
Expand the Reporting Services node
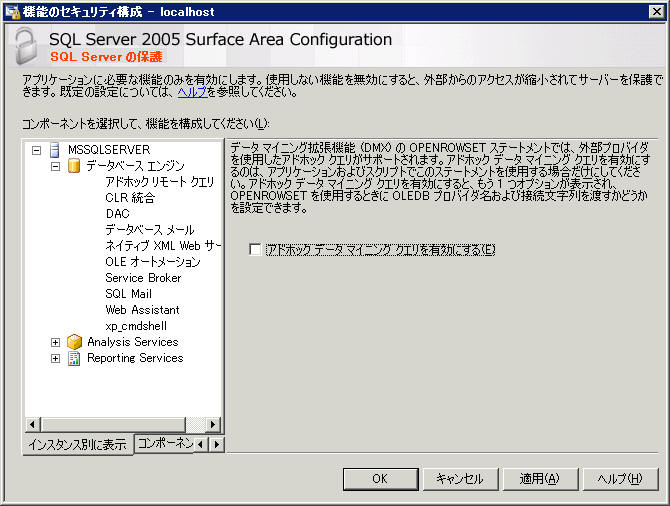click(x=56, y=359)
